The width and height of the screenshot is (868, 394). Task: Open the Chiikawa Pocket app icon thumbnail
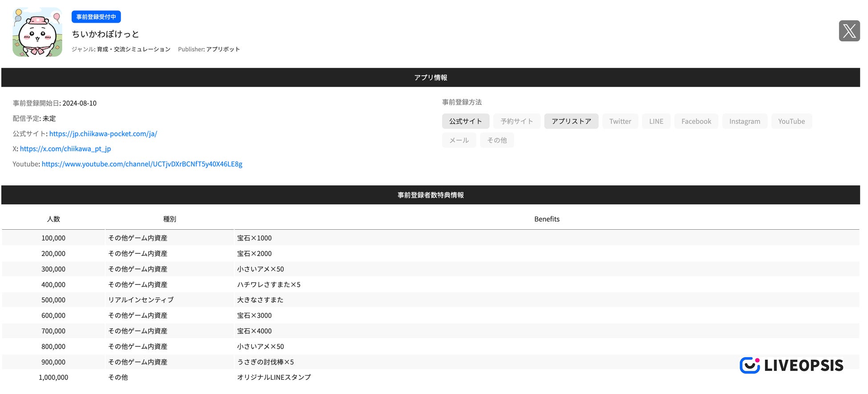click(x=37, y=32)
